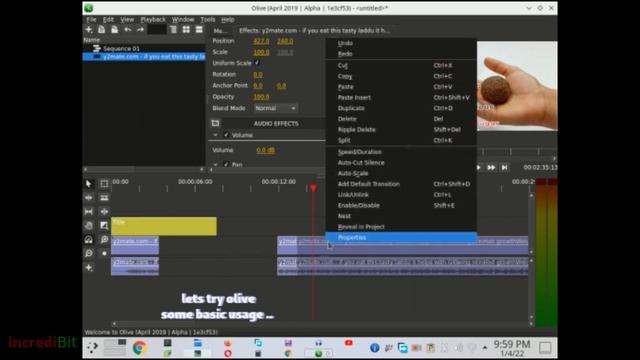Click the Volume 0.0 dB value
This screenshot has height=360, width=640.
[x=266, y=150]
